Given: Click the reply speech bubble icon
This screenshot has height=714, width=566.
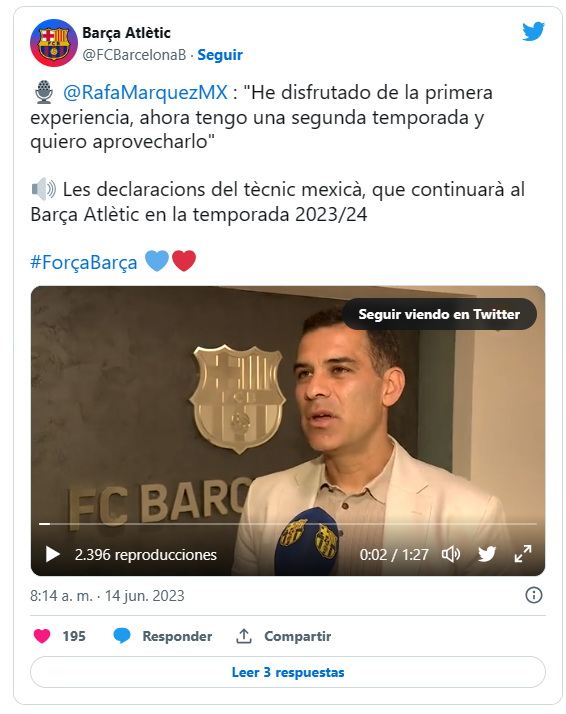Looking at the screenshot, I should 122,636.
